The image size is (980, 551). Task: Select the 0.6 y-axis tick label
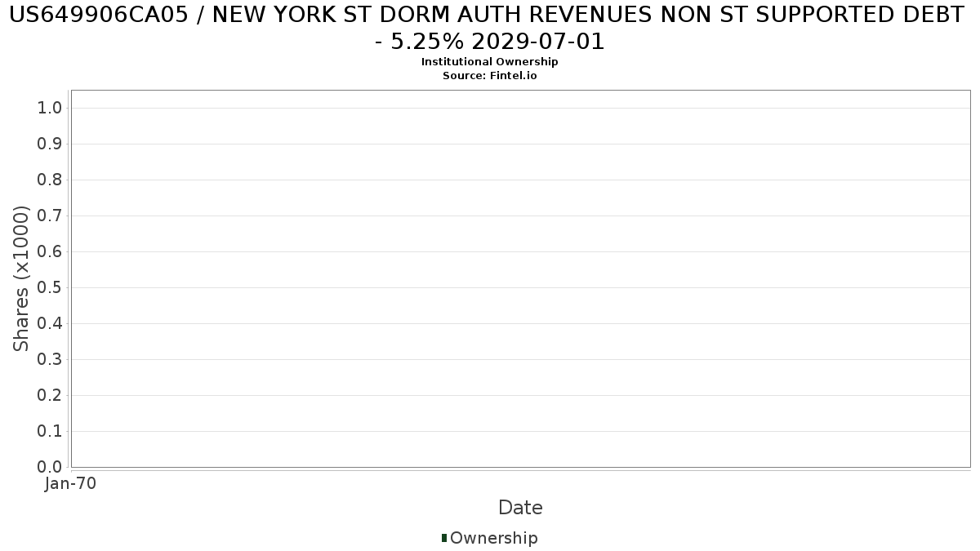(x=50, y=252)
